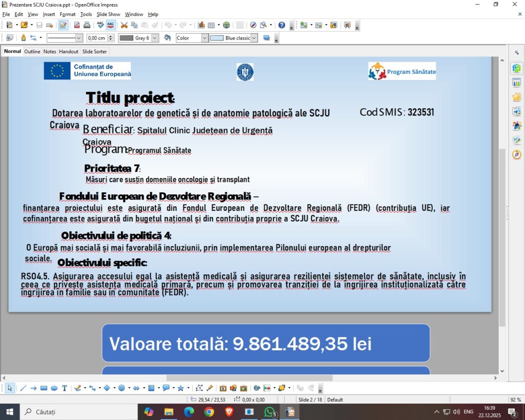Switch to the Slide Sorter tab

click(94, 52)
